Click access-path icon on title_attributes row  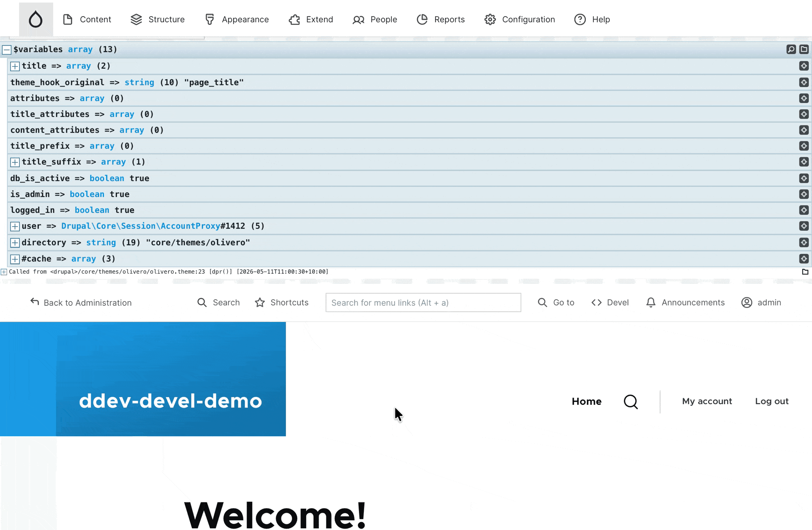(804, 114)
